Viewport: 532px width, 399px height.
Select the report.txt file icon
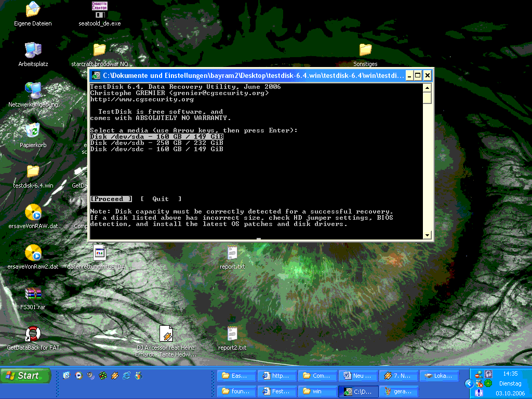[232, 253]
